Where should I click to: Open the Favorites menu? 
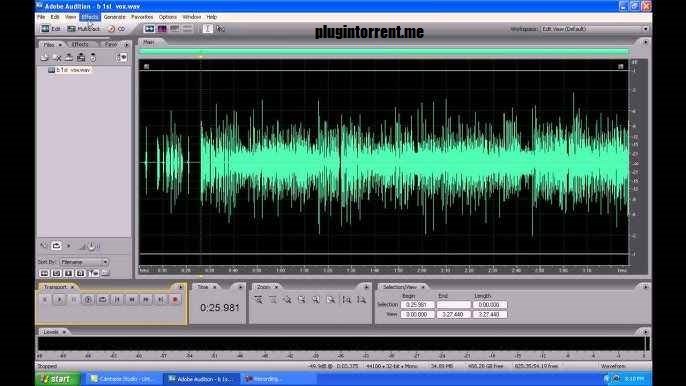pos(142,17)
